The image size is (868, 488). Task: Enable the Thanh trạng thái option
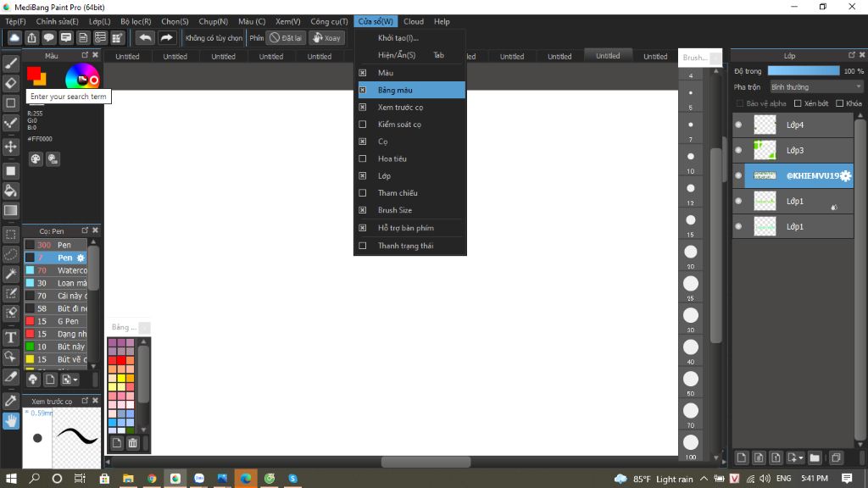tap(363, 246)
